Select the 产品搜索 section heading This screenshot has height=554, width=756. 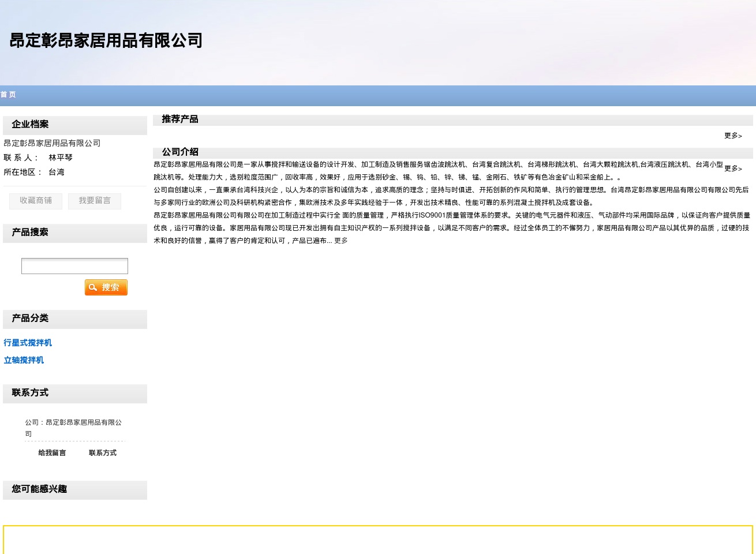30,232
